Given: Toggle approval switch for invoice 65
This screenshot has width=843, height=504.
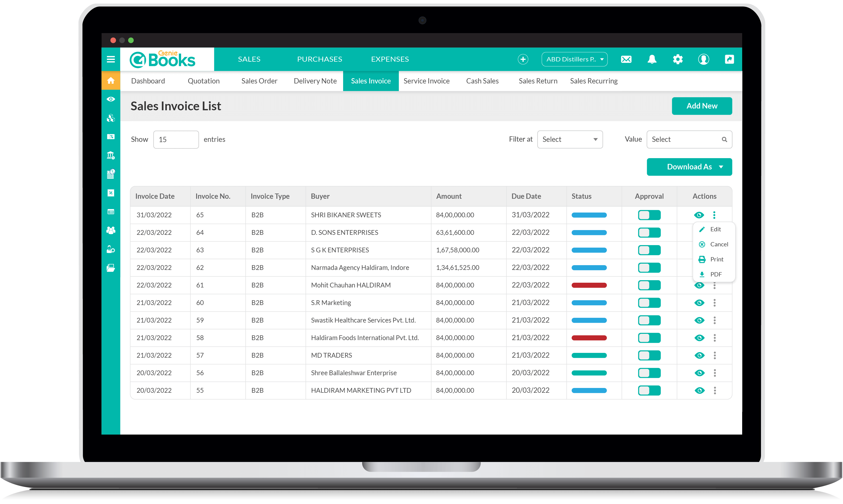Looking at the screenshot, I should tap(649, 215).
